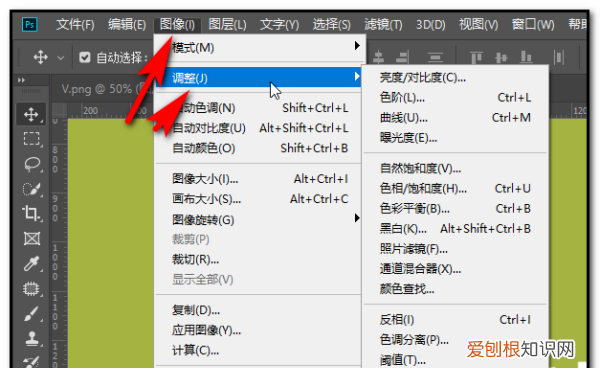Choose 画布大小(S)... menu item
600x368 pixels.
click(258, 199)
